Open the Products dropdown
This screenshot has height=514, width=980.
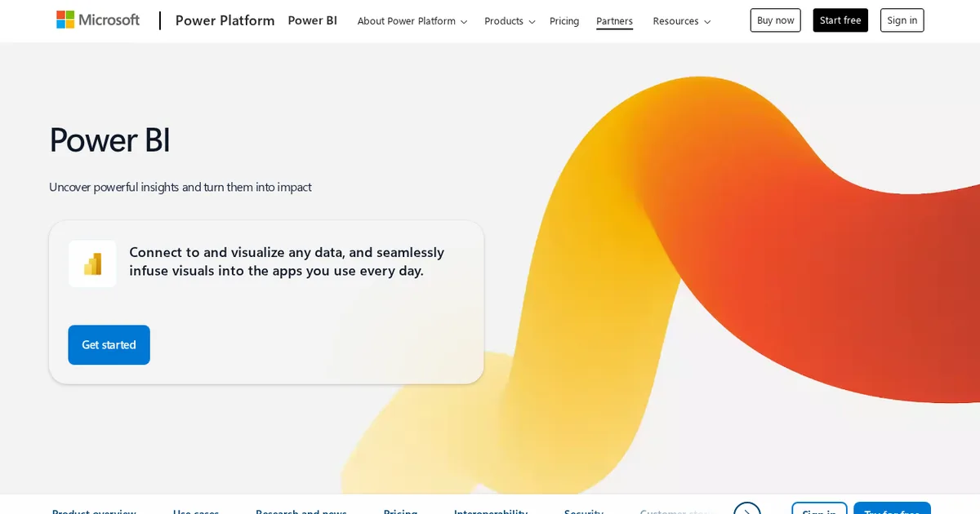tap(510, 21)
